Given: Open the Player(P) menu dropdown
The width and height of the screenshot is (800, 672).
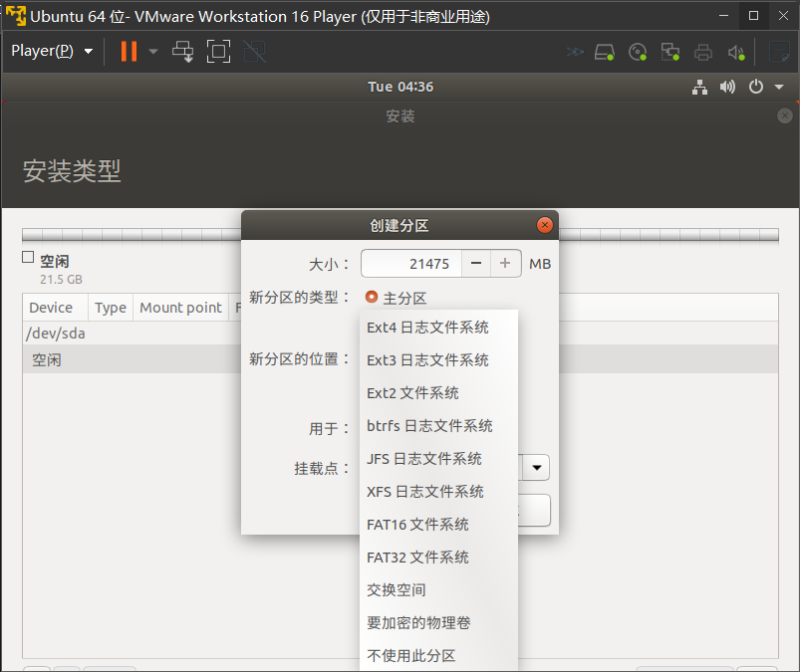Looking at the screenshot, I should (52, 51).
